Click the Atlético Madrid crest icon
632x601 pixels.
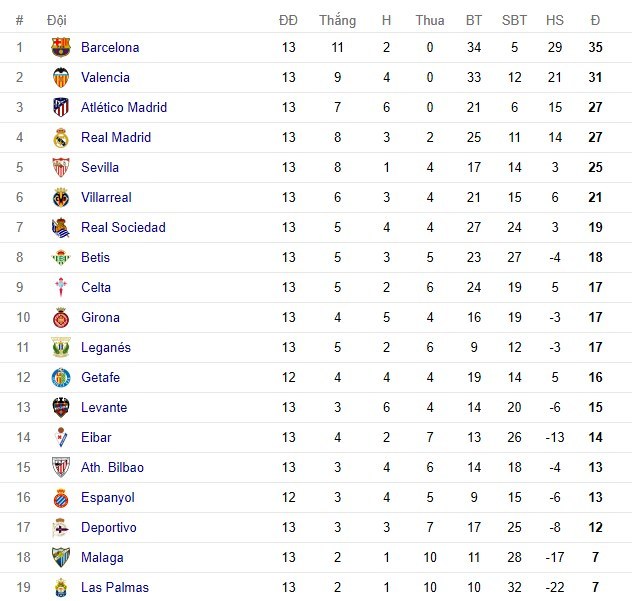coord(60,107)
